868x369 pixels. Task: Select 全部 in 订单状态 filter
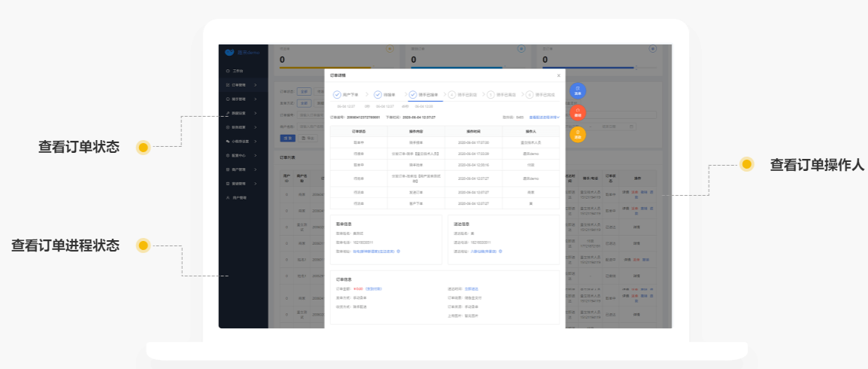coord(305,91)
